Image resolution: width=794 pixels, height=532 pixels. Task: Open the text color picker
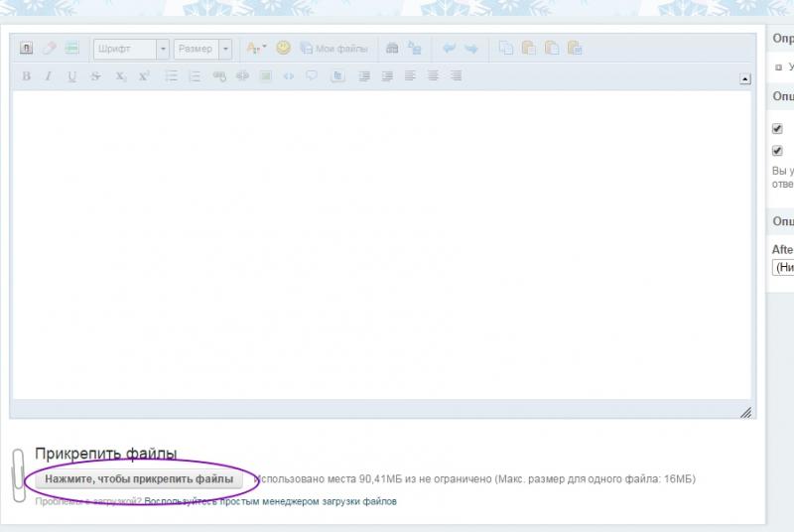coord(255,48)
